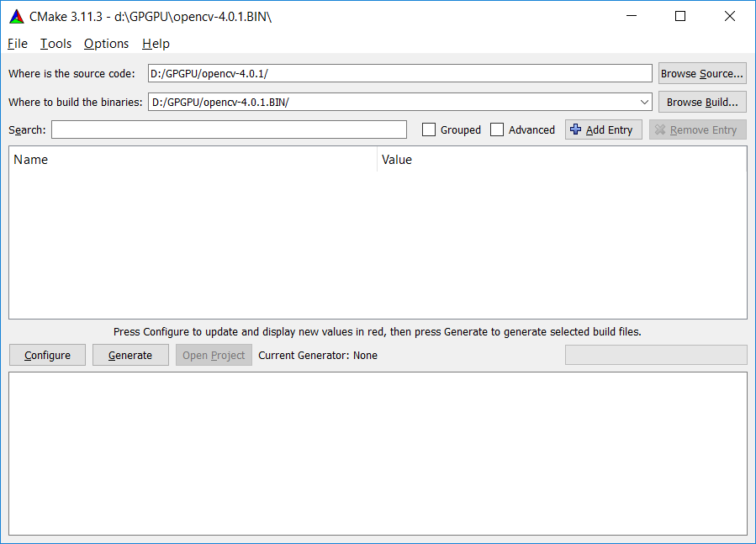Click the Configure button

47,355
